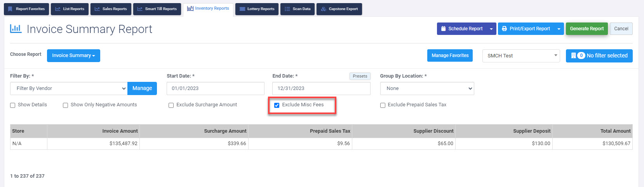The width and height of the screenshot is (644, 187).
Task: Expand the Print/Export Report dropdown arrow
Action: (x=559, y=29)
